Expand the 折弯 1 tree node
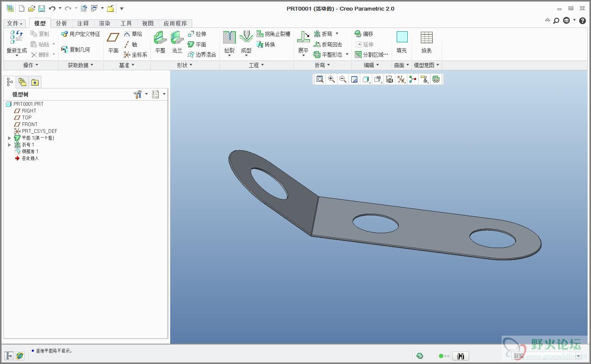The width and height of the screenshot is (591, 364). (x=9, y=145)
